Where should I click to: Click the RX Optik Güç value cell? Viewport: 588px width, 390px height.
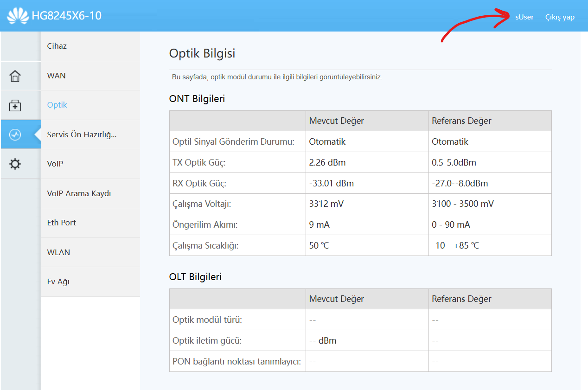(x=367, y=183)
